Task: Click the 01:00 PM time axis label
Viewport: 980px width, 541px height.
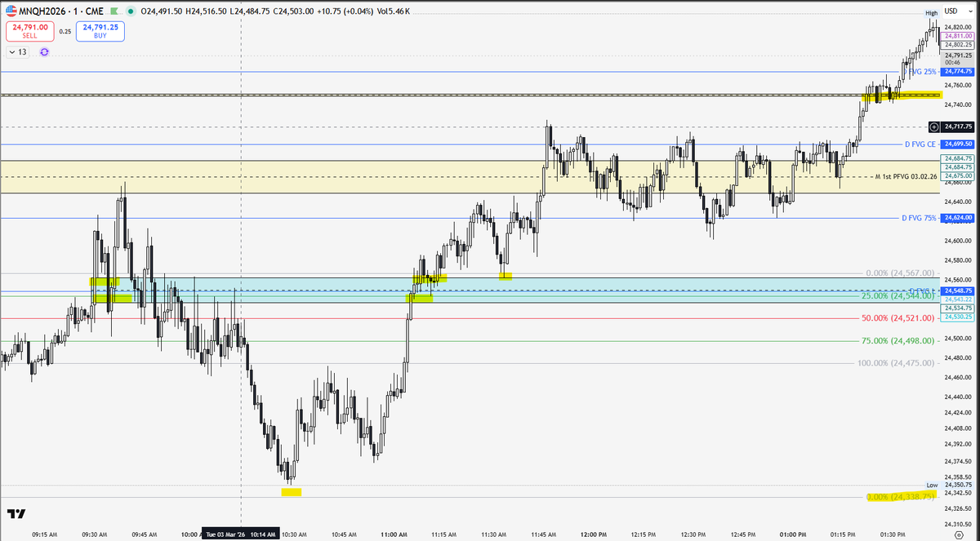Action: pos(793,534)
